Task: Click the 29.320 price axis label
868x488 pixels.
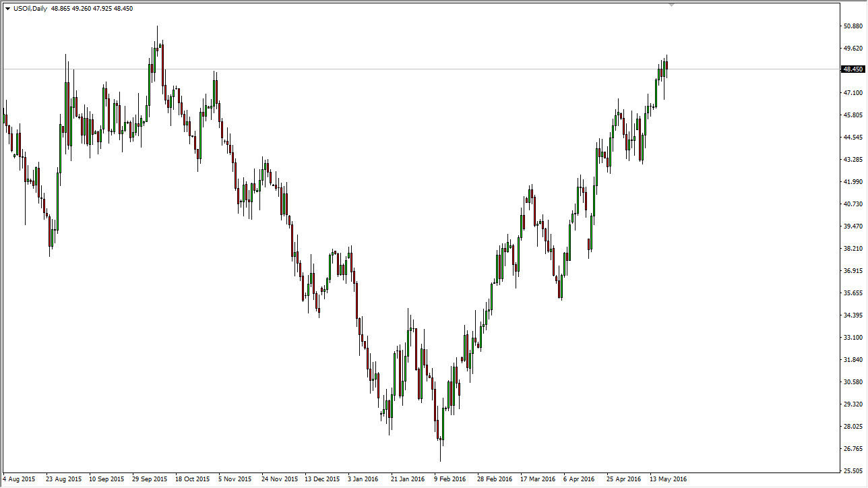Action: [852, 404]
